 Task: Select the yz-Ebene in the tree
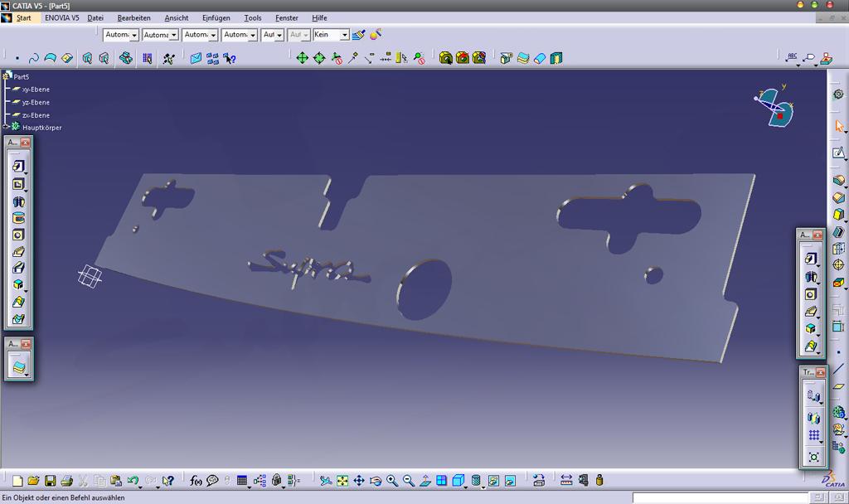(36, 102)
